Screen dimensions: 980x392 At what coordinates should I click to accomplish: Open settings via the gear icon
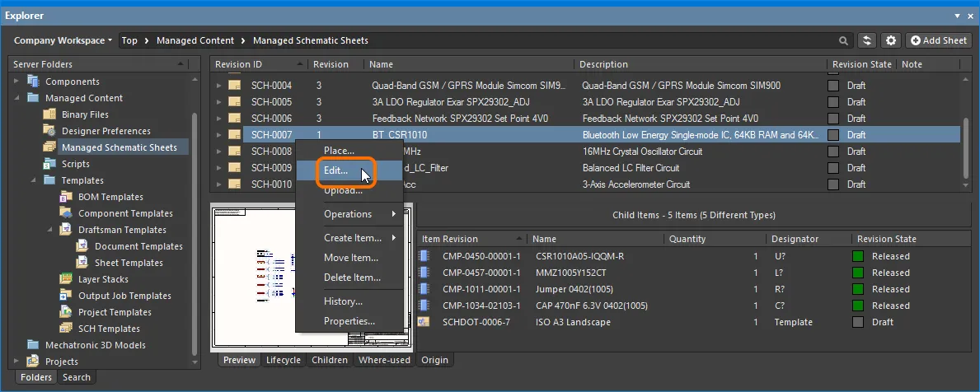[x=890, y=40]
